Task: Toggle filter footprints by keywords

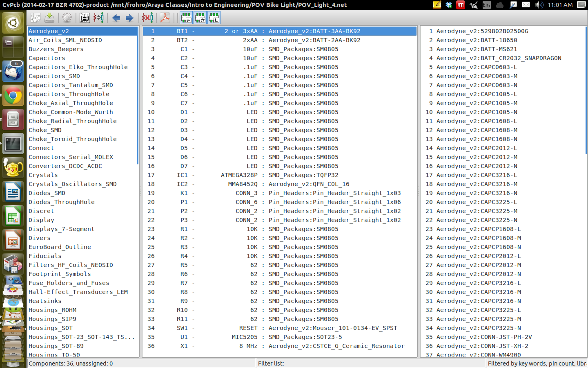Action: click(186, 18)
